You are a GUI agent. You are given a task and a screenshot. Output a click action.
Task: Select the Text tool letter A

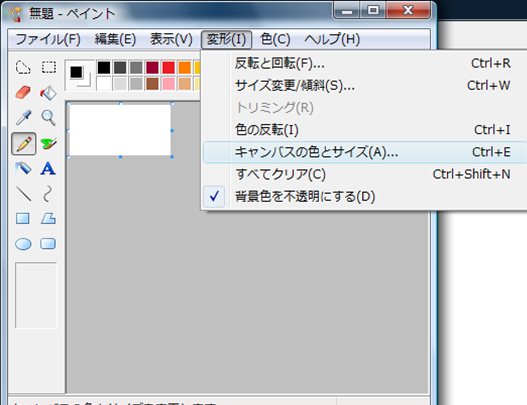pyautogui.click(x=48, y=169)
